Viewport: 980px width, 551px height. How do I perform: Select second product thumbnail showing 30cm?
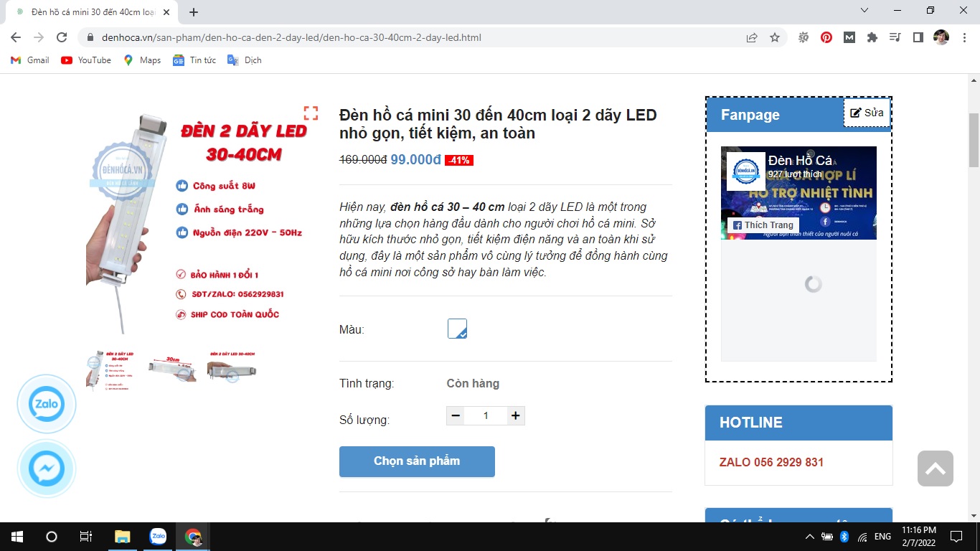(x=172, y=367)
